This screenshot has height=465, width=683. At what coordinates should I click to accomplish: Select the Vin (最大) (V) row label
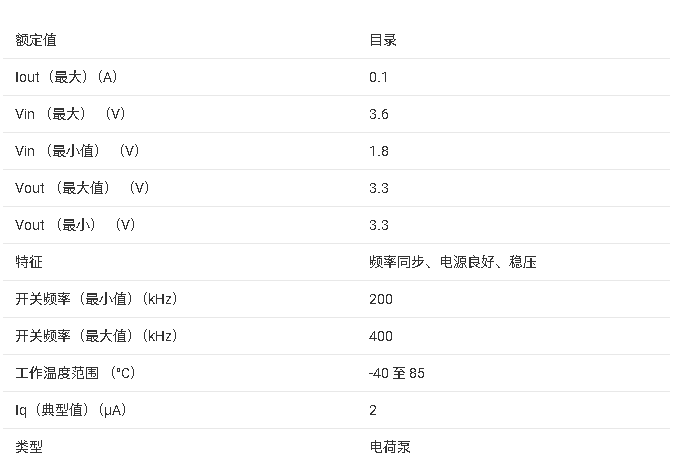coord(70,114)
